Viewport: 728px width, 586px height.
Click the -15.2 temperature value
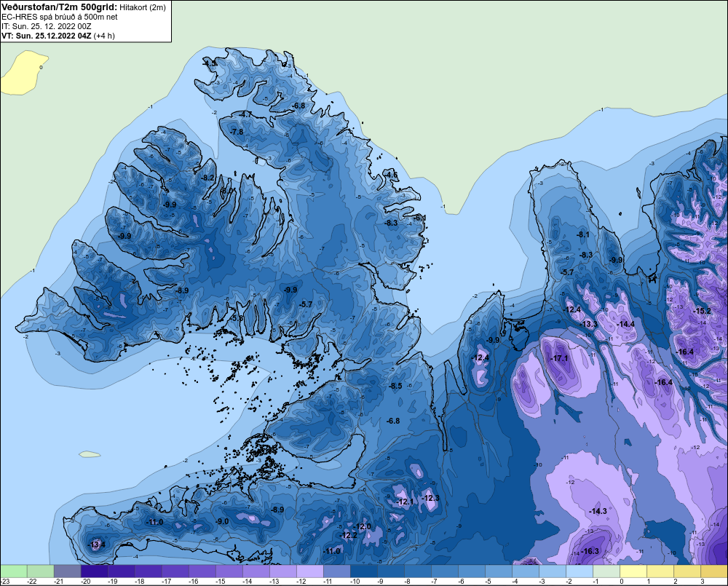coord(702,311)
